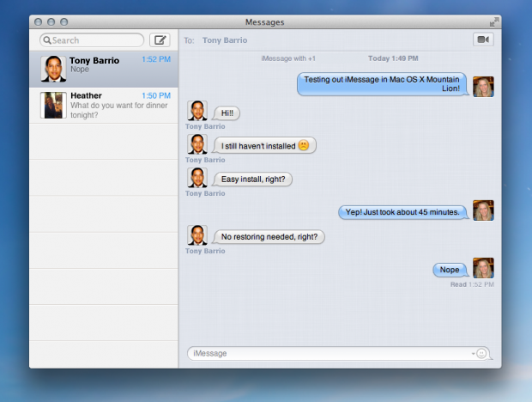Click the "Tony Barrio" label under "No restoring needed"
532x402 pixels.
point(205,251)
